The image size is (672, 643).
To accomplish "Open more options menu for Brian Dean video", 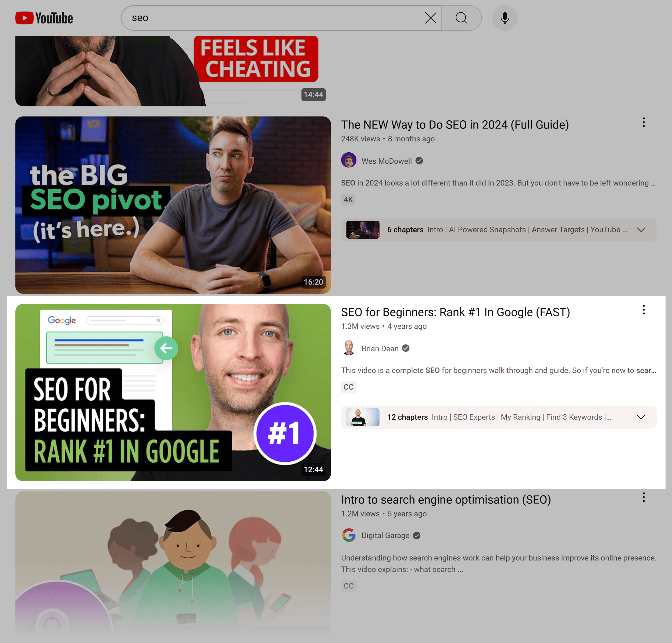I will (x=644, y=310).
